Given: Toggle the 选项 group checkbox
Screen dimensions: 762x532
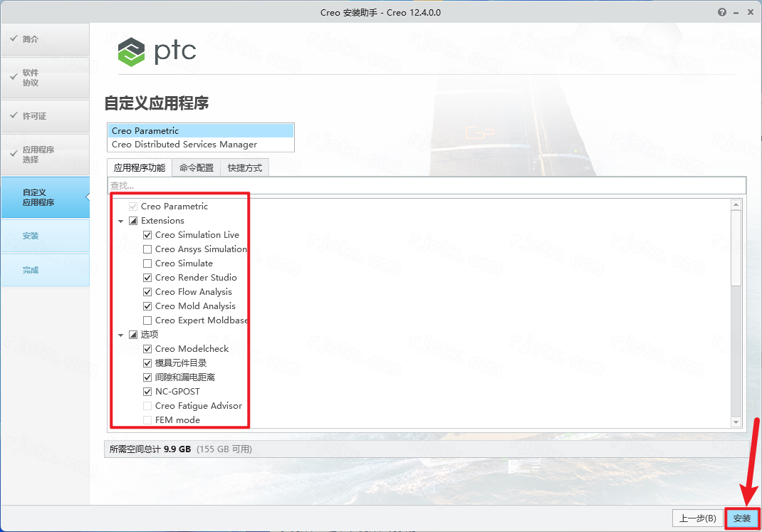Looking at the screenshot, I should (133, 335).
